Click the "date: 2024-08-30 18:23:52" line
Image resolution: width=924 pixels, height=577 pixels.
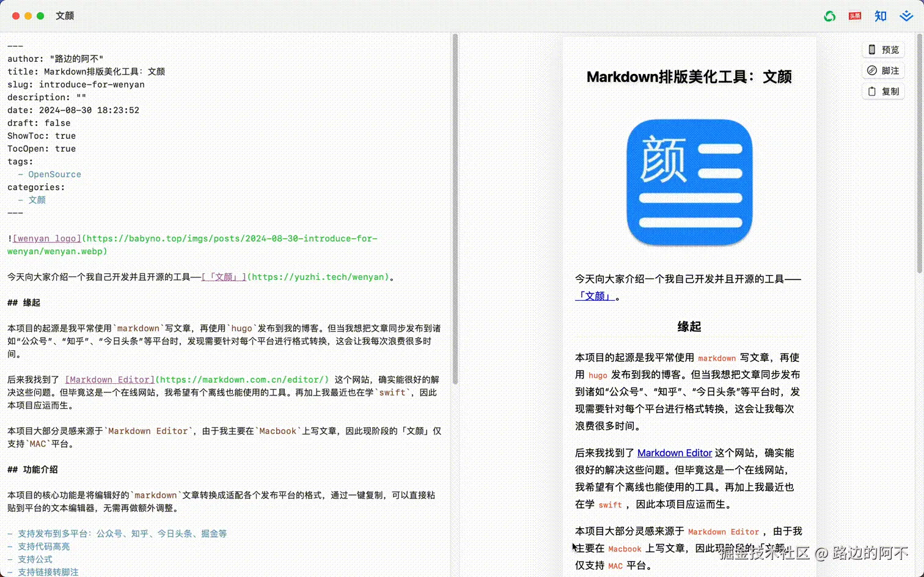point(73,110)
